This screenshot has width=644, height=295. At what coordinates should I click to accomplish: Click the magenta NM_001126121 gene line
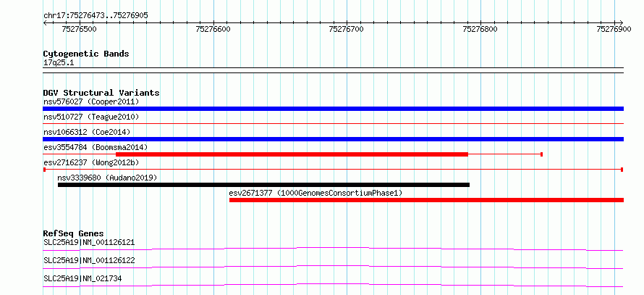[333, 249]
